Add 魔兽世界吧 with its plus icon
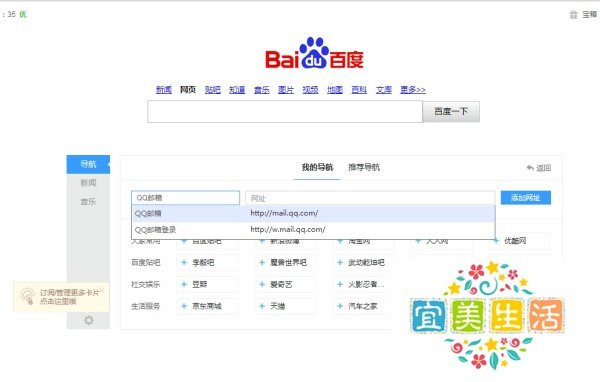Screen dimensions: 600x382 pyautogui.click(x=262, y=263)
